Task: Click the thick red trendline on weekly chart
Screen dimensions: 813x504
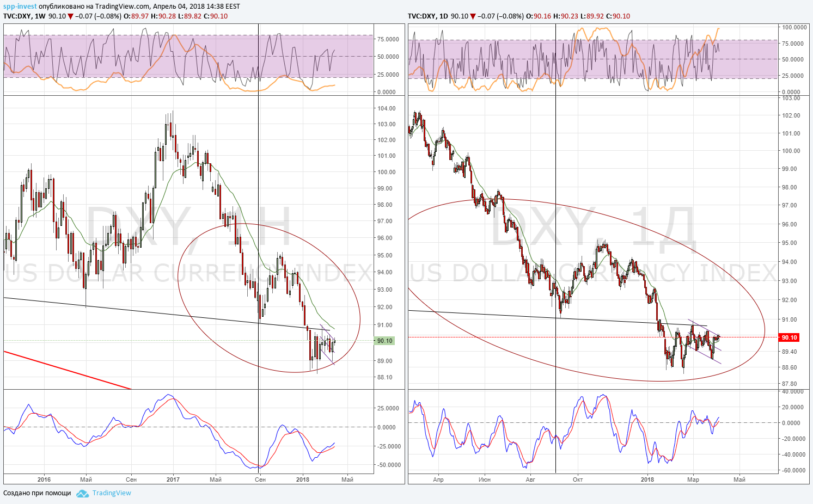Action: (68, 370)
